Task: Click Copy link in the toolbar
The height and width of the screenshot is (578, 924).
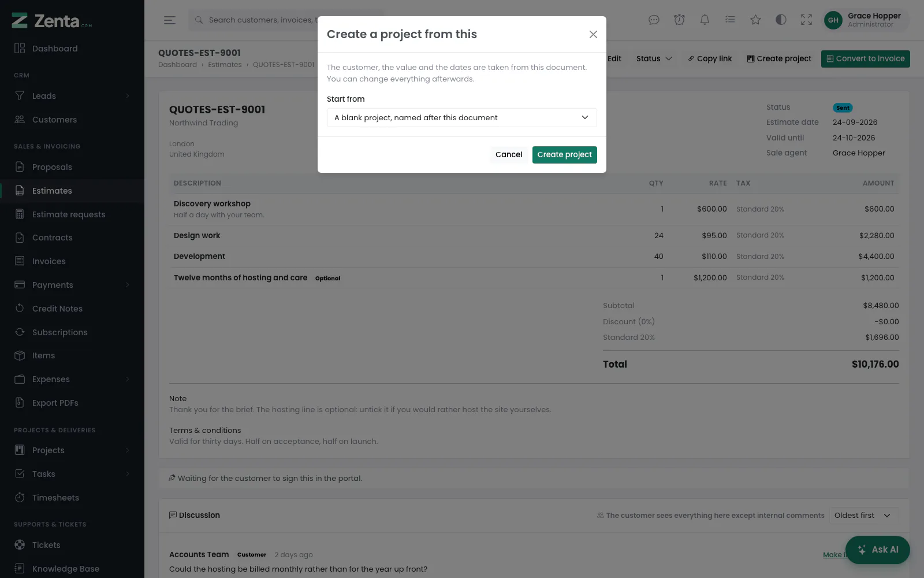Action: point(710,58)
